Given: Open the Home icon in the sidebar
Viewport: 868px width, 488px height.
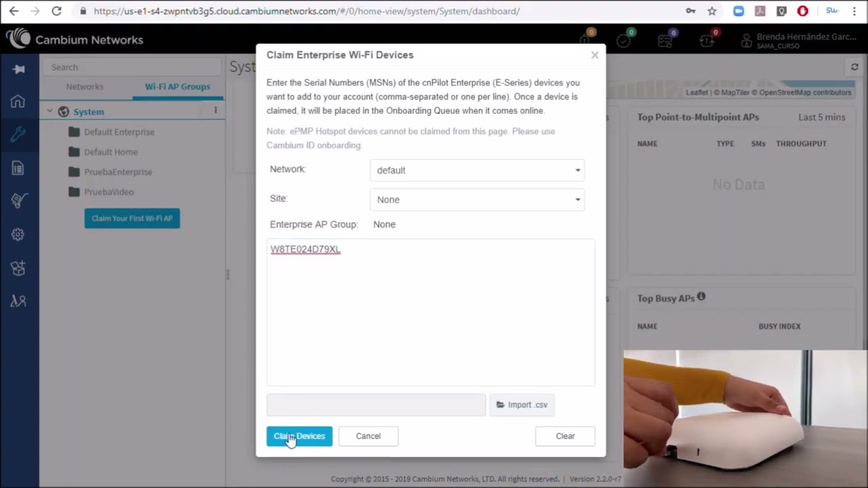Looking at the screenshot, I should click(18, 102).
